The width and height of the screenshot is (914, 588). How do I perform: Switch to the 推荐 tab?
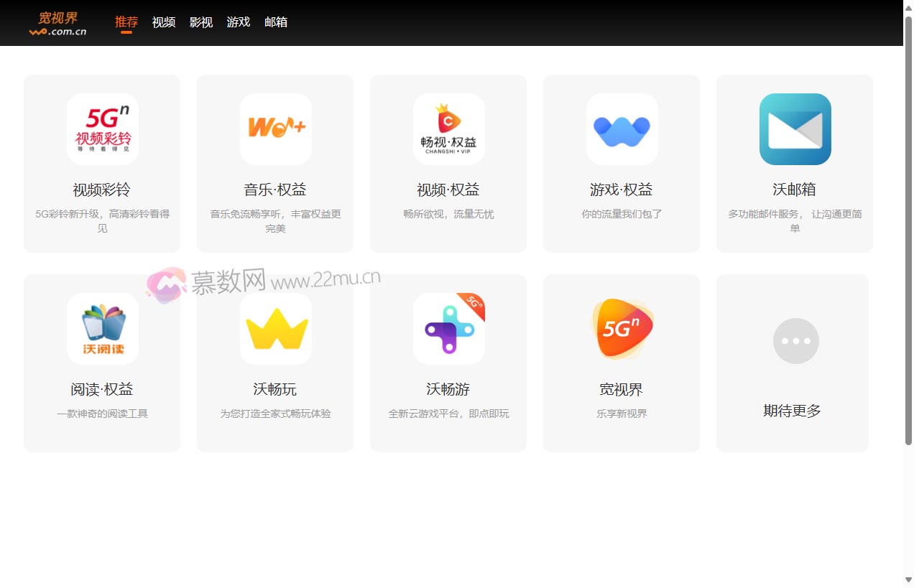pyautogui.click(x=126, y=22)
